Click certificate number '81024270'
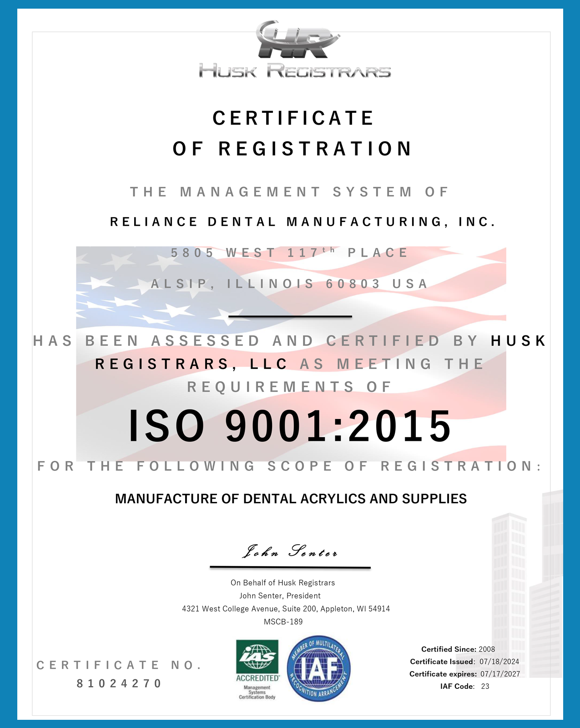 (119, 683)
